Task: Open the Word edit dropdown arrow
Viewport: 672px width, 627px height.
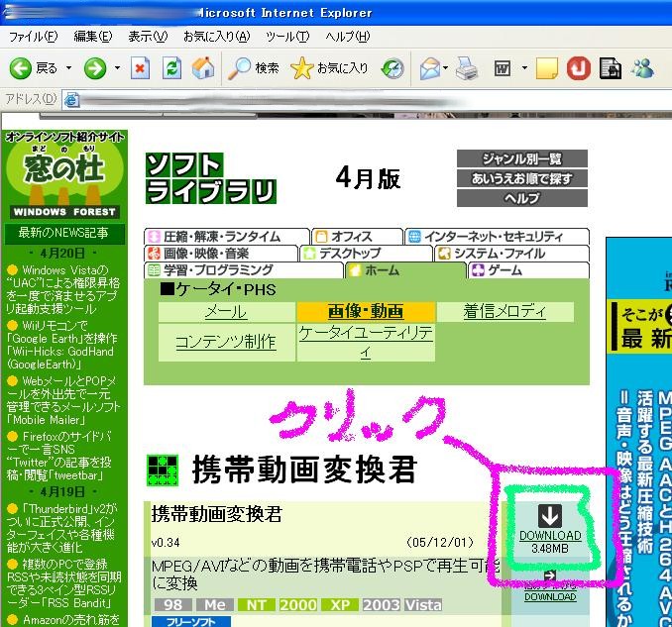Action: [x=524, y=68]
